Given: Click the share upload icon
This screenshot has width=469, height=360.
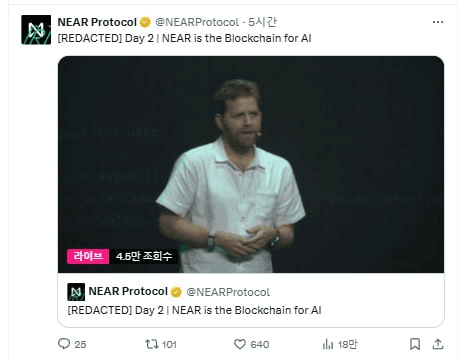Looking at the screenshot, I should (438, 344).
